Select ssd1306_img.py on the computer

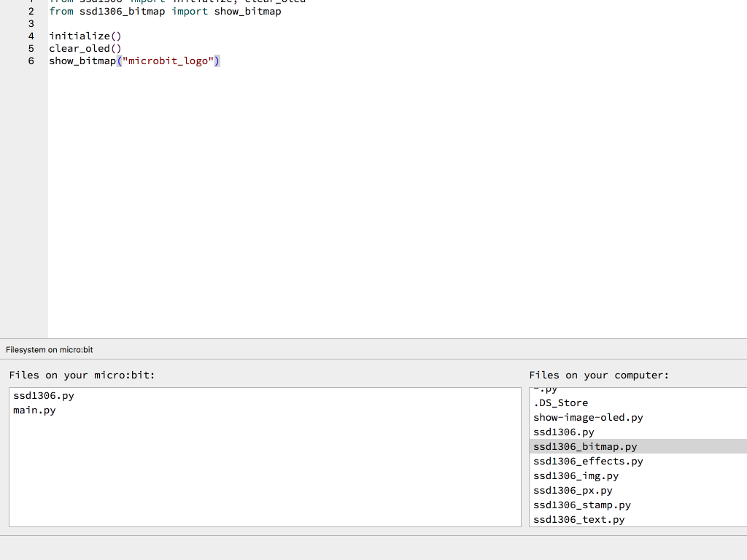576,476
